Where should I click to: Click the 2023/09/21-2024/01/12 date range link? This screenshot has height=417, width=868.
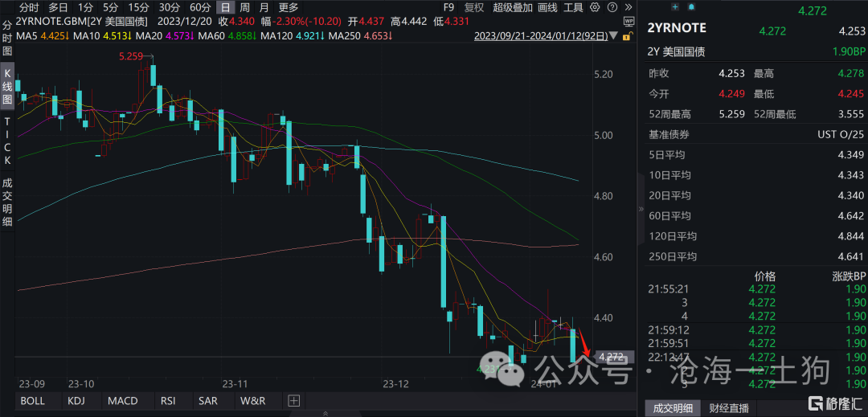point(541,36)
